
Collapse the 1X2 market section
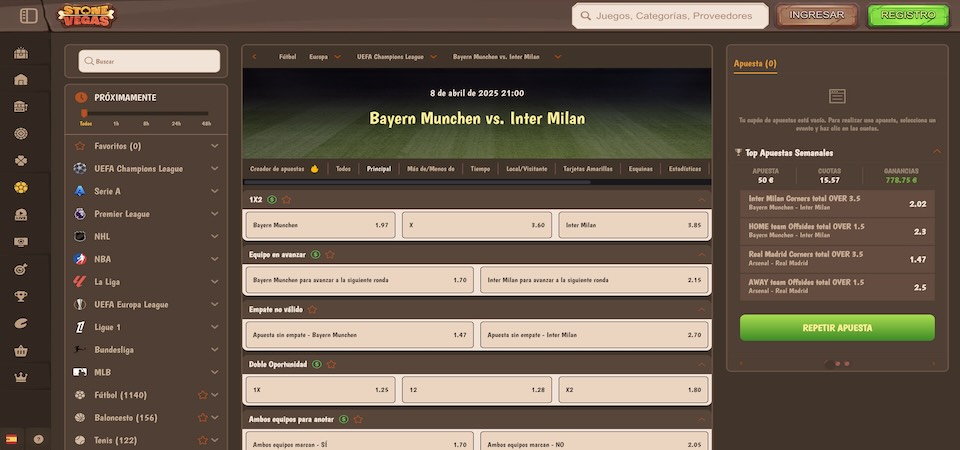pos(702,200)
